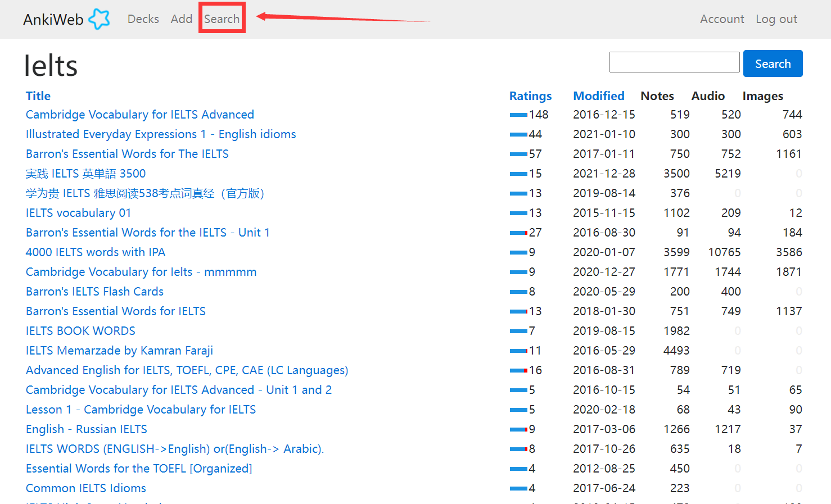Open Cambridge Vocabulary for Ielts - mmmmm
The height and width of the screenshot is (504, 831).
click(x=141, y=272)
